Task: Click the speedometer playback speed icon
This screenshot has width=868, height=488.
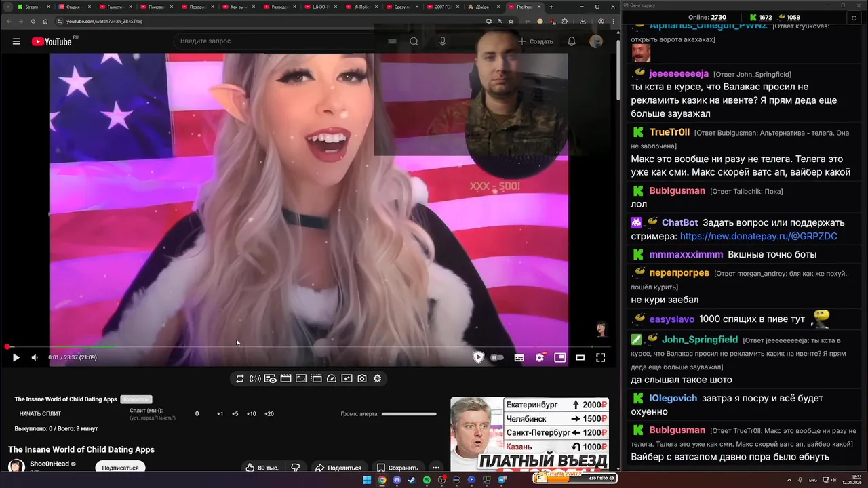Action: (x=332, y=379)
